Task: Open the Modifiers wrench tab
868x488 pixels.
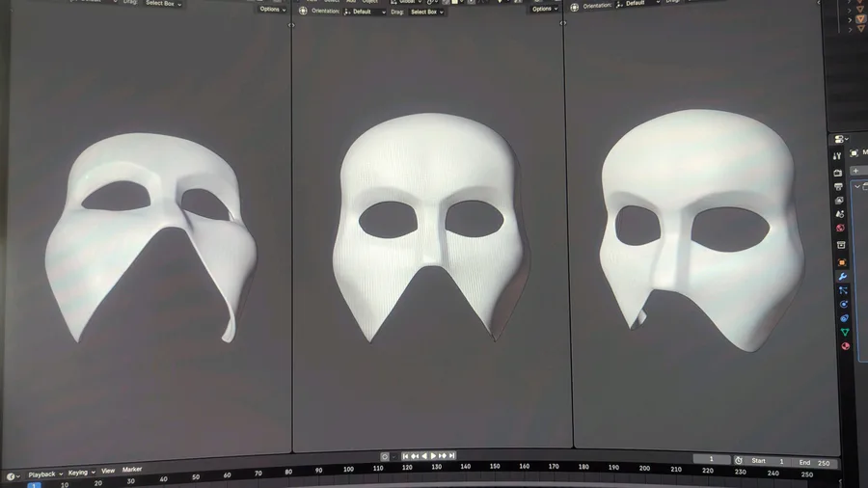Action: [843, 277]
